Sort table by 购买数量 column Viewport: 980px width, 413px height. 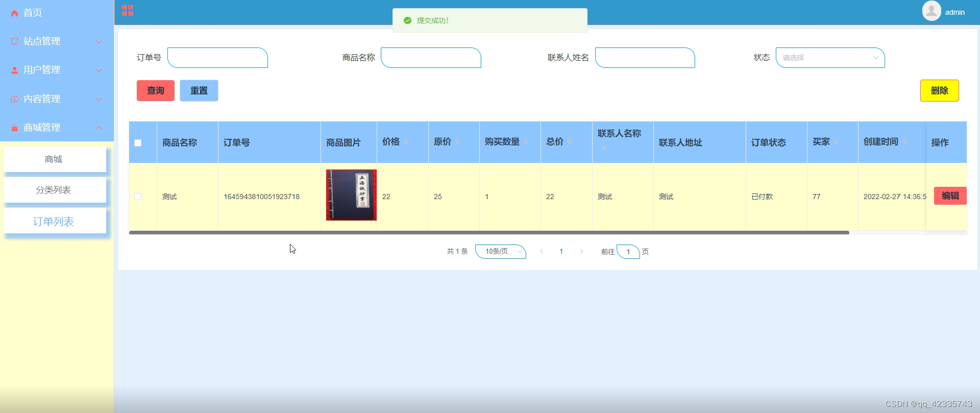(x=526, y=142)
